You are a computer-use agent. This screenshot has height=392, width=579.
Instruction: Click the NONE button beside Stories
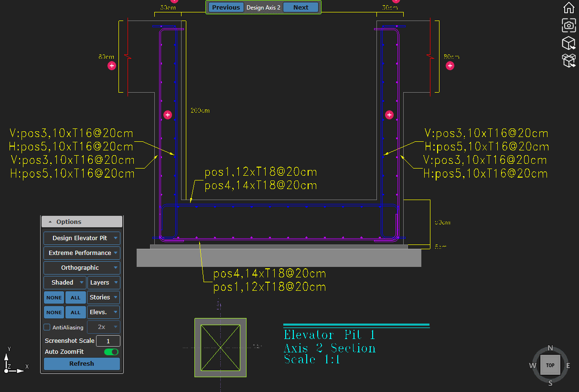(x=54, y=297)
